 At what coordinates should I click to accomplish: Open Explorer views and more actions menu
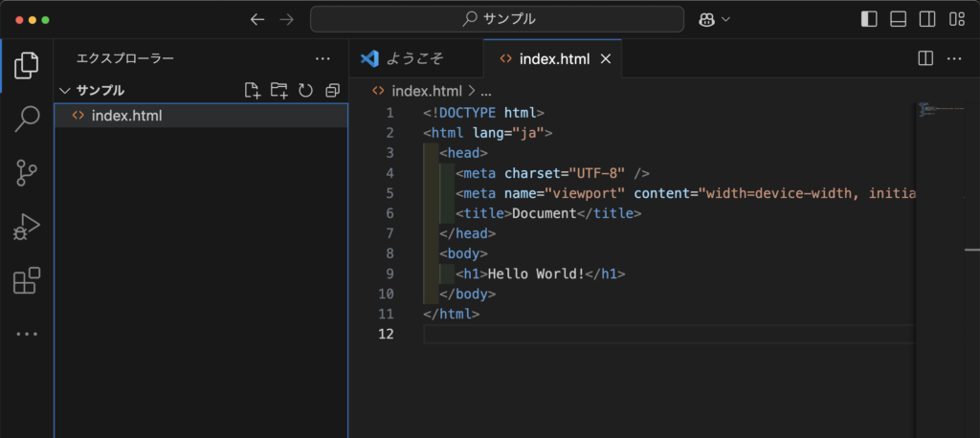pyautogui.click(x=323, y=58)
